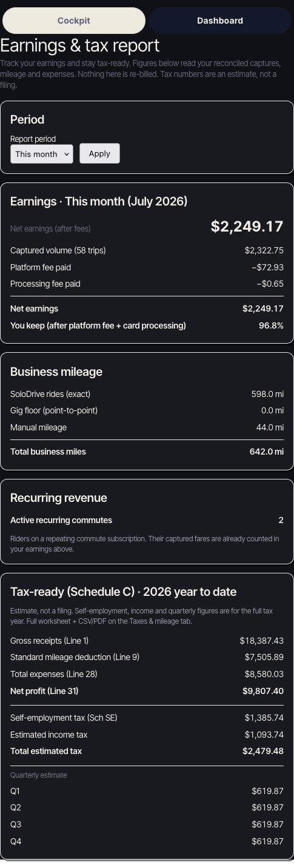
Task: Select the $9,807.40 net profit value
Action: coord(263,691)
